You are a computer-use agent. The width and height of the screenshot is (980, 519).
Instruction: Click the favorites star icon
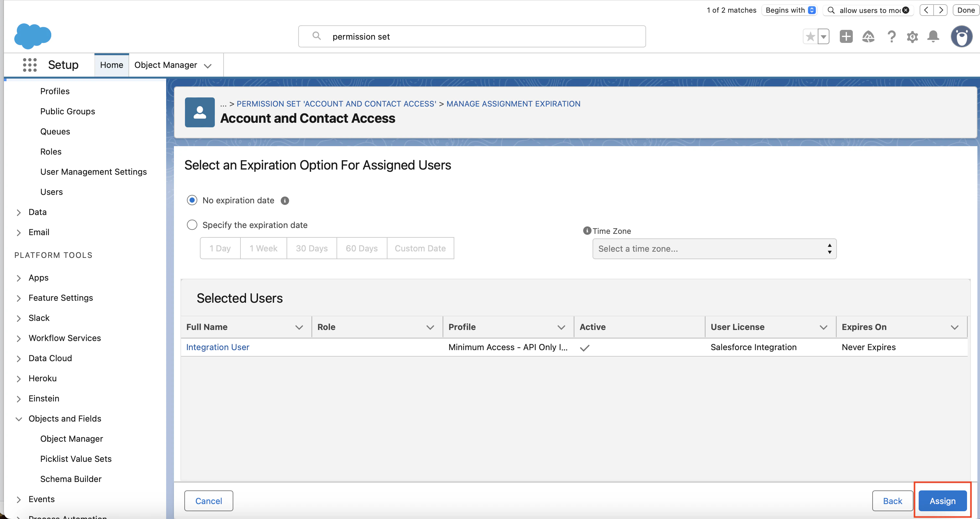[810, 37]
